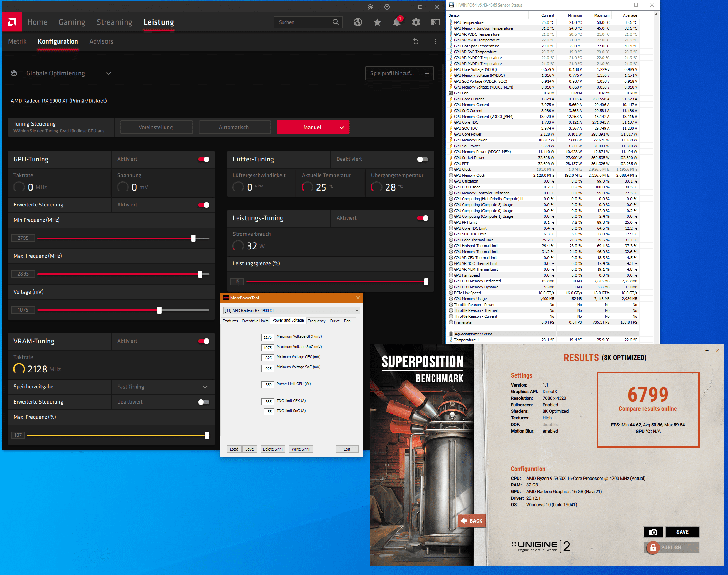Click the Max. Frequenz (MHz) value box 2895

click(23, 274)
